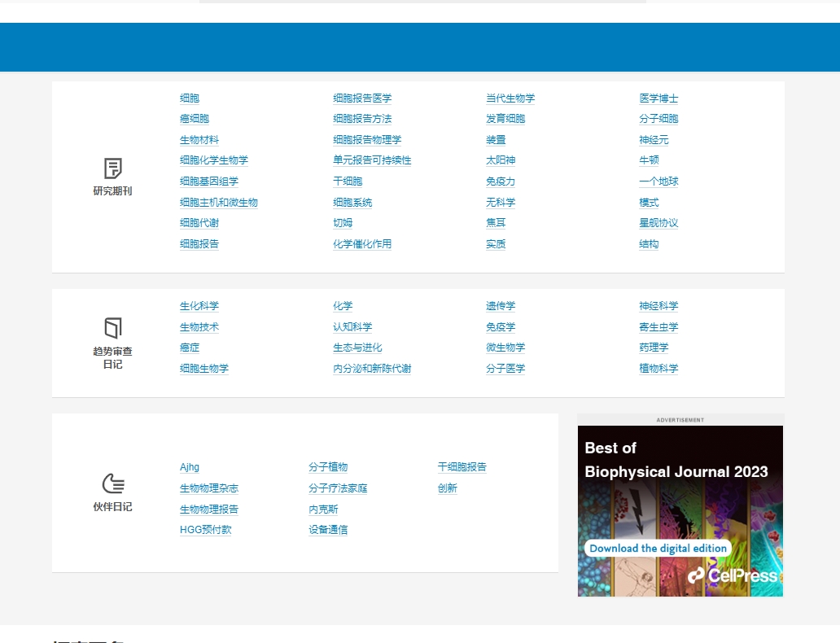Open 发育细胞 link
840x643 pixels.
coord(505,118)
